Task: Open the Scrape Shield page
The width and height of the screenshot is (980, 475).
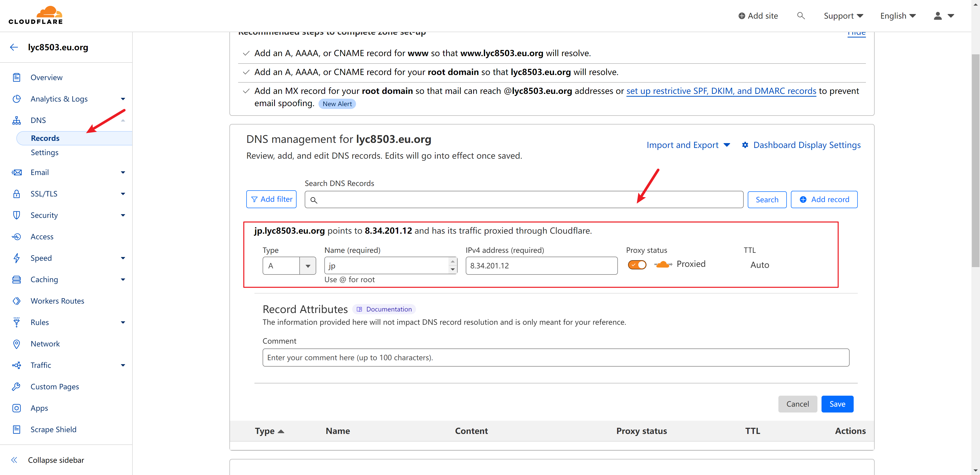Action: pos(53,429)
